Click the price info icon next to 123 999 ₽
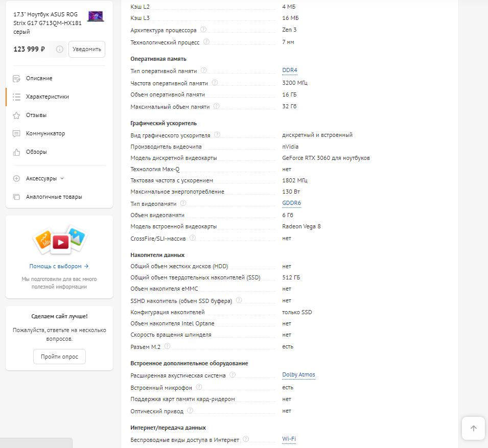Screen dimensions: 488x448 [59, 49]
